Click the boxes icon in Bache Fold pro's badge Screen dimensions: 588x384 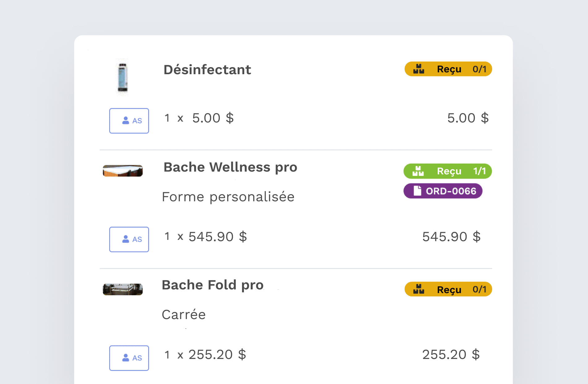point(419,289)
